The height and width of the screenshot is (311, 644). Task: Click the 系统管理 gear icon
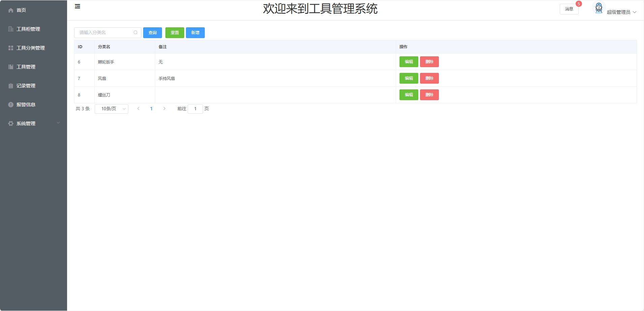coord(11,123)
